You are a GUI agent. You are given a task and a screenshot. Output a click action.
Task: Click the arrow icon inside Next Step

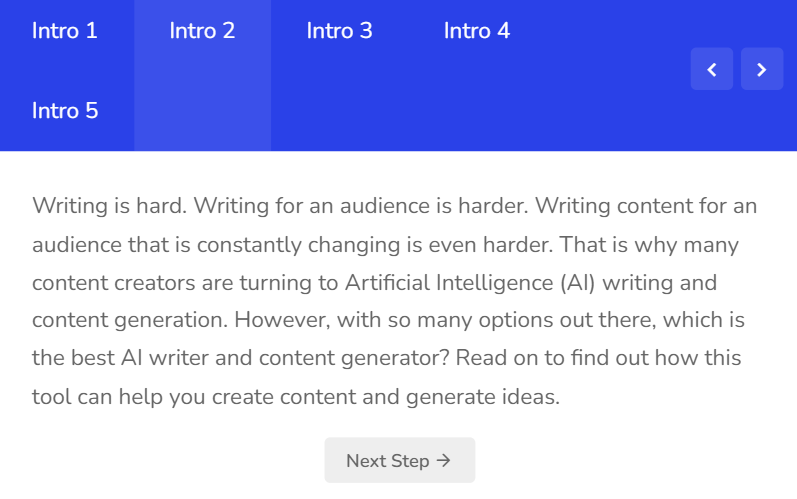coord(444,460)
